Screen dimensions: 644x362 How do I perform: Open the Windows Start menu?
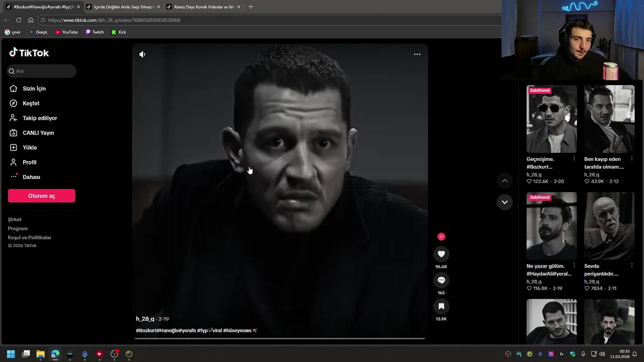(x=11, y=354)
